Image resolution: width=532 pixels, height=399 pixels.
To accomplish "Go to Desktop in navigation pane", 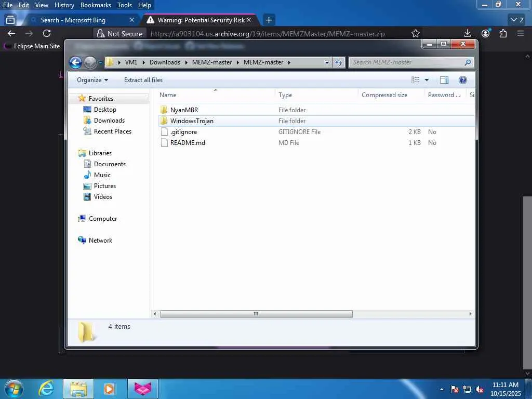I will pos(105,109).
